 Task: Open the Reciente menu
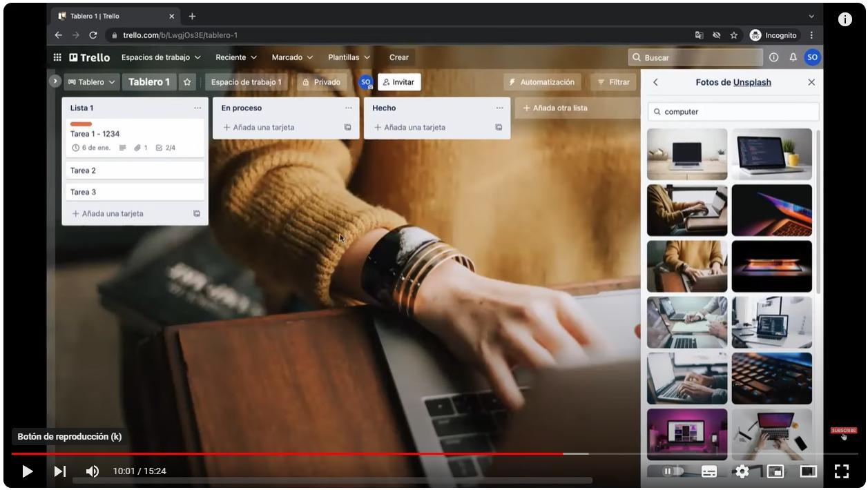tap(236, 57)
